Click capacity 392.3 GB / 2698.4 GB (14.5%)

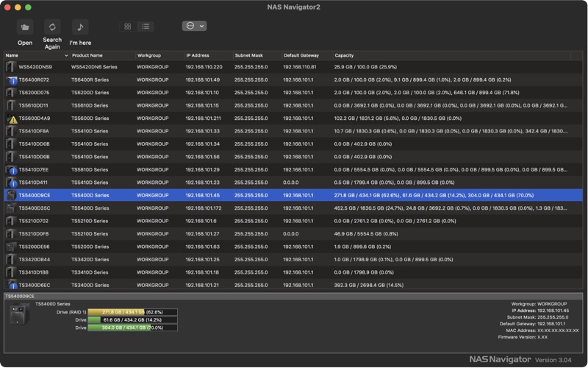pos(369,285)
